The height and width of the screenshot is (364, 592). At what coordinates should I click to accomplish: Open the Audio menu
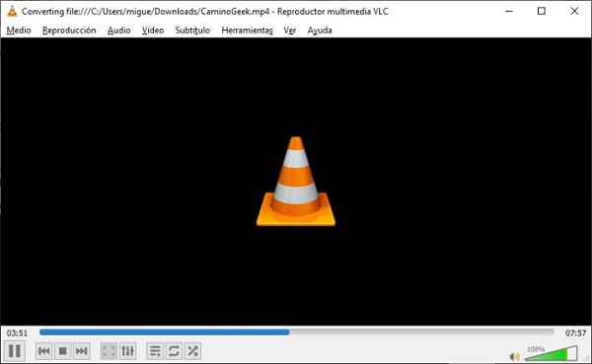tap(119, 31)
